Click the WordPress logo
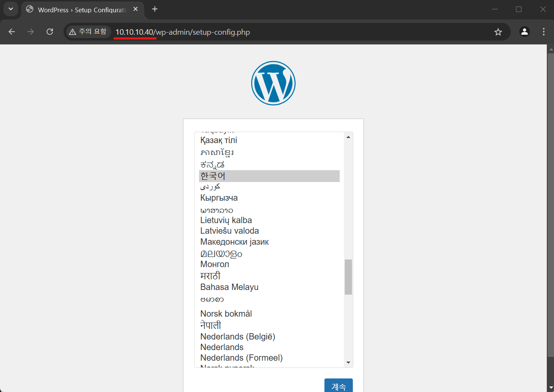The image size is (554, 392). (x=273, y=83)
